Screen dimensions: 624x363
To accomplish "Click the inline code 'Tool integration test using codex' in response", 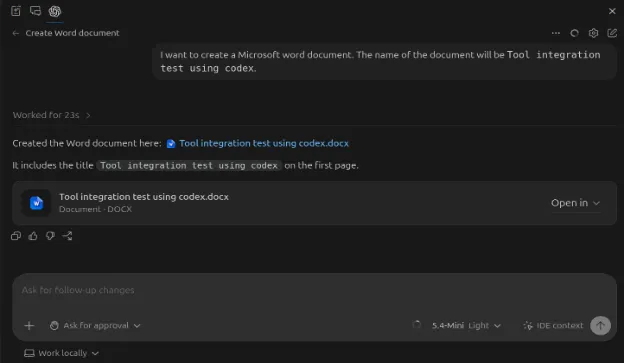I will tap(189, 166).
